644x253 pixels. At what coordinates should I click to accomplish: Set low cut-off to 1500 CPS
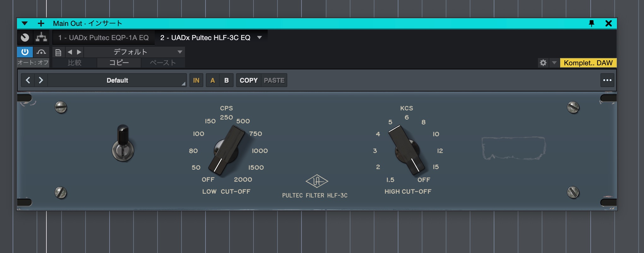(256, 168)
